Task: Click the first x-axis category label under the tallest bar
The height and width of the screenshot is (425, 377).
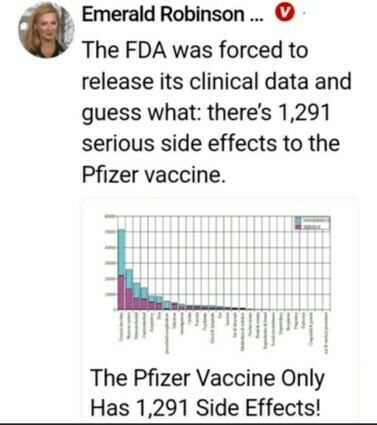Action: click(121, 327)
